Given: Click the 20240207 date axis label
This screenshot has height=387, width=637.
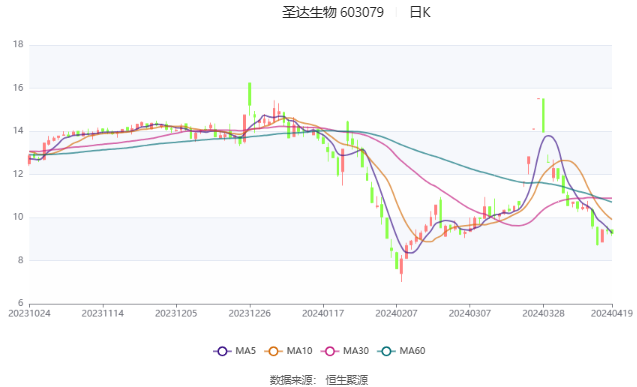Looking at the screenshot, I should point(396,313).
